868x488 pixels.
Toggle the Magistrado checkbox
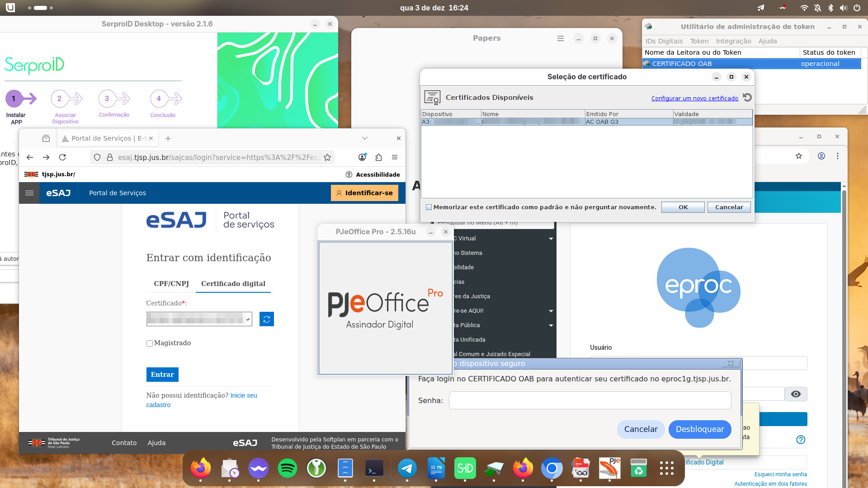coord(150,343)
